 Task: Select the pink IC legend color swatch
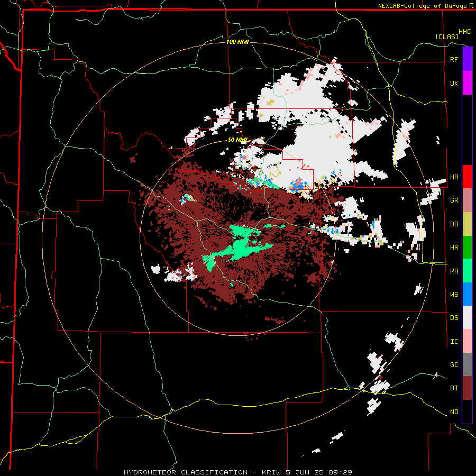467,341
